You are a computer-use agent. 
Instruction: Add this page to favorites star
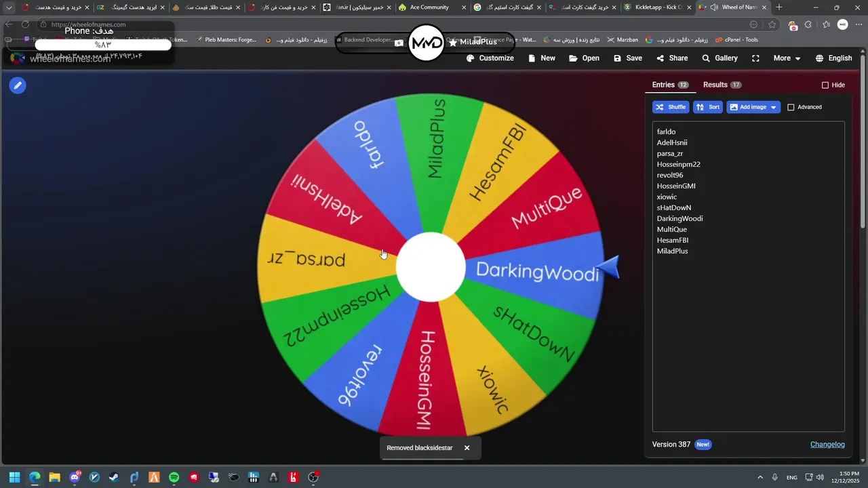(772, 24)
